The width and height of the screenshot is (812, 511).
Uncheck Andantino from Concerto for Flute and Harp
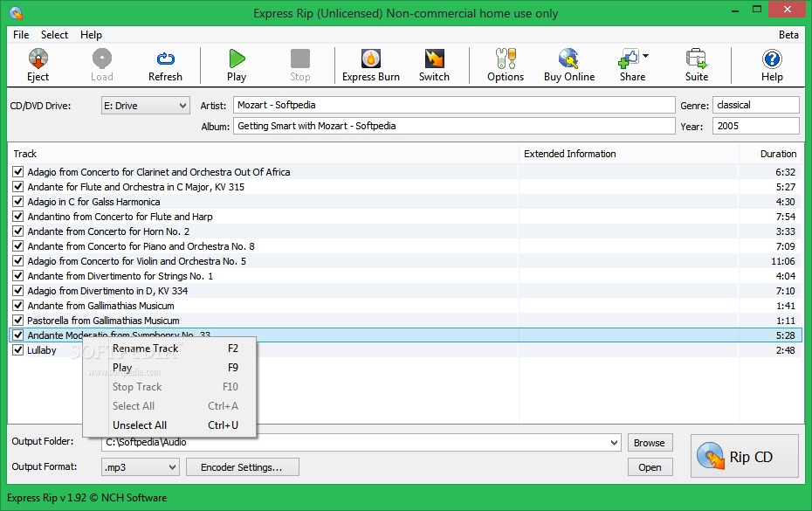point(18,216)
